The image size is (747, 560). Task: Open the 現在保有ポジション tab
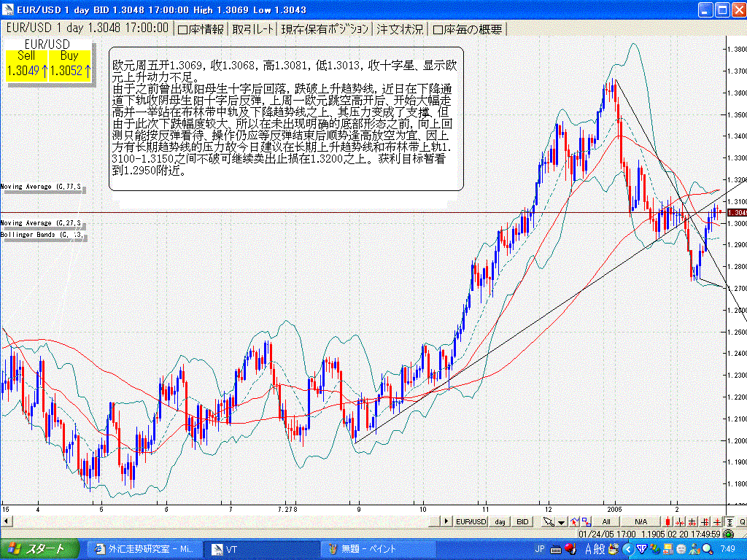click(325, 29)
